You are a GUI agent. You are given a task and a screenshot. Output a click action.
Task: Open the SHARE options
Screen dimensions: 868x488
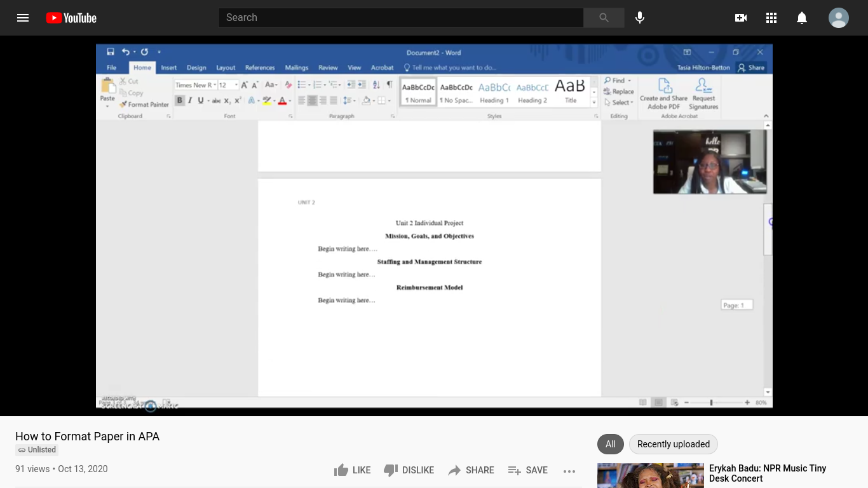coord(471,470)
